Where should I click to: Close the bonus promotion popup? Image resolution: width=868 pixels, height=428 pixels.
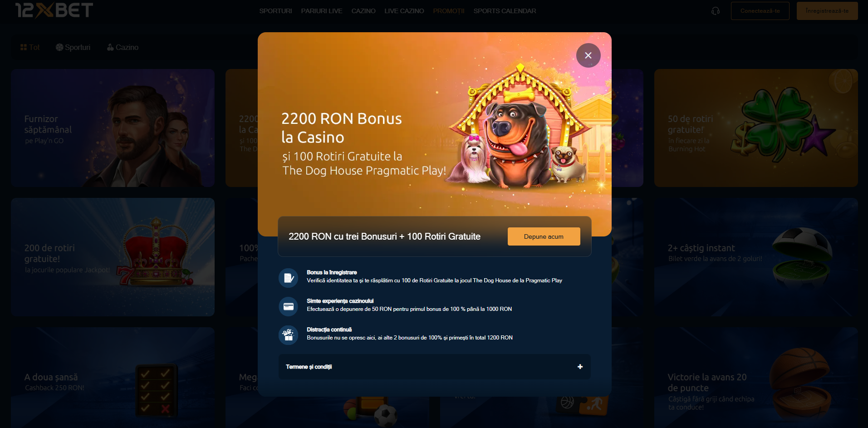588,55
